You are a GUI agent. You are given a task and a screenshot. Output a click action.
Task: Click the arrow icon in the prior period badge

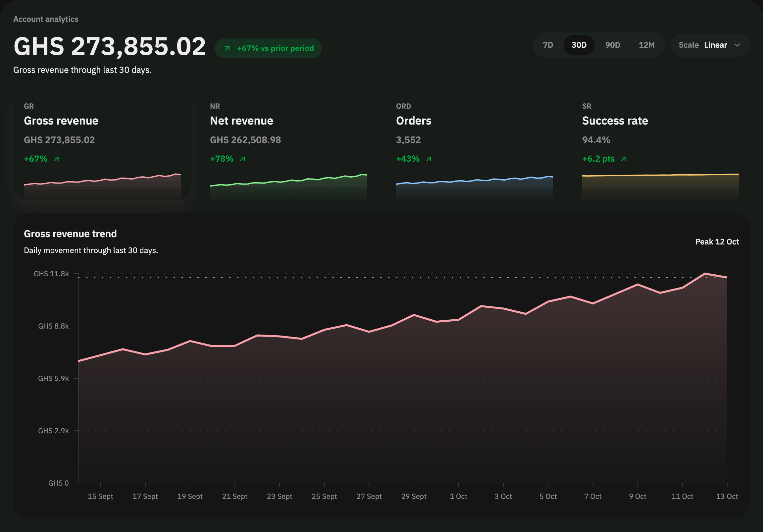pyautogui.click(x=227, y=49)
